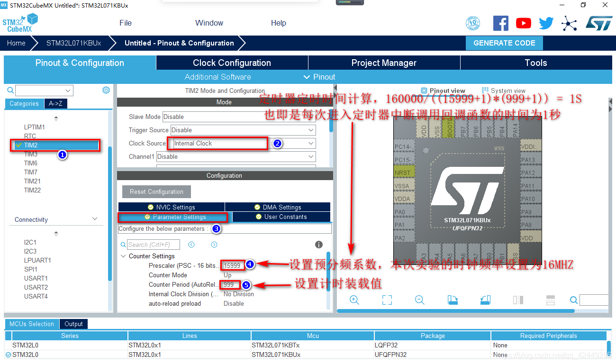Collapse the Counter Settings group
This screenshot has height=364, width=616.
click(123, 256)
